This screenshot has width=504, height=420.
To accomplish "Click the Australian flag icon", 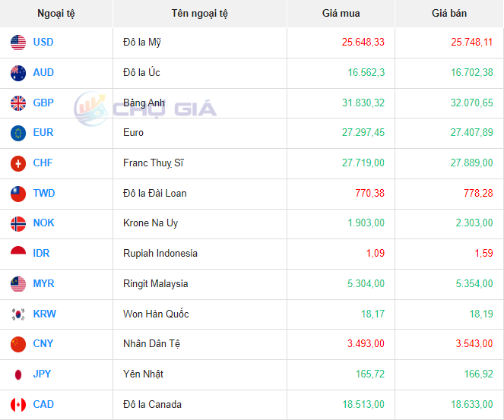I will click(18, 73).
